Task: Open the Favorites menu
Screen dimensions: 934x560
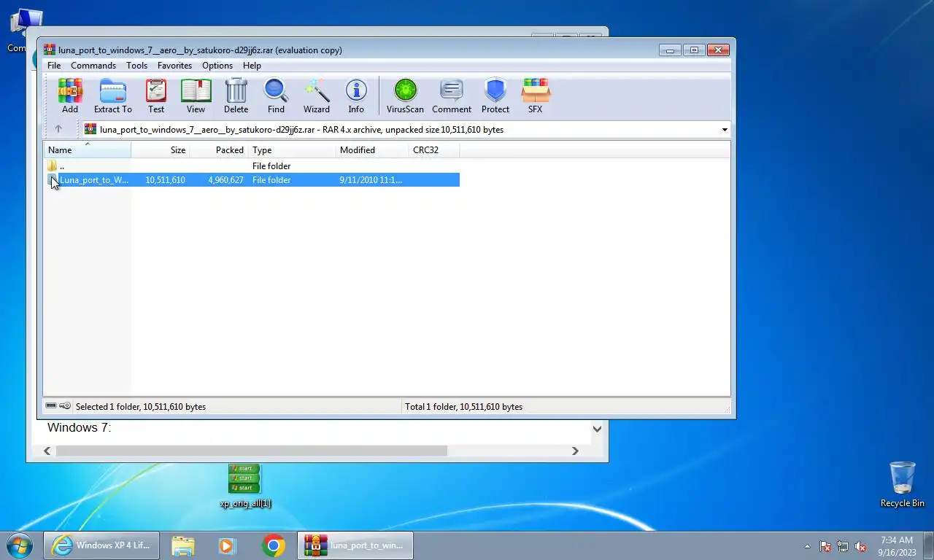Action: [174, 66]
